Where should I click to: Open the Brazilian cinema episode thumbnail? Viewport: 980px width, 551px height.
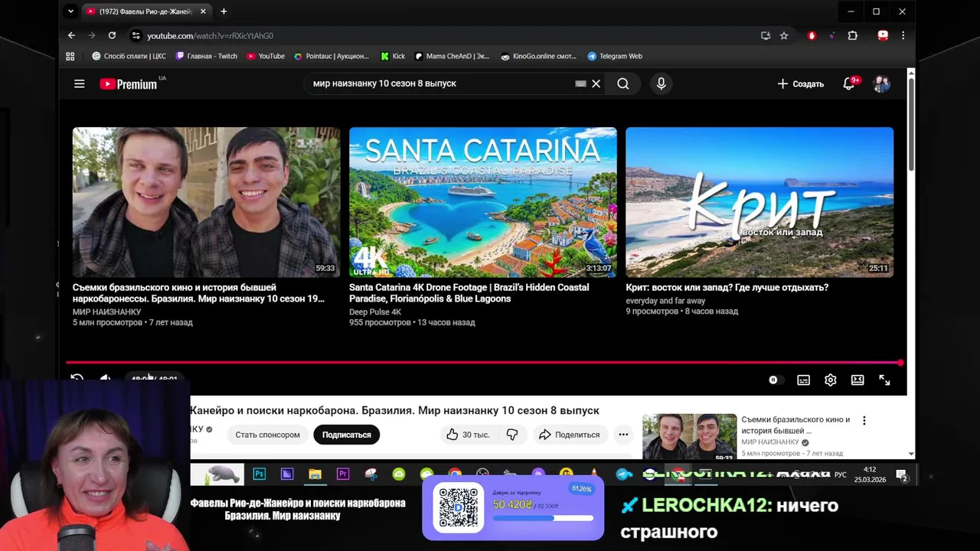click(206, 202)
